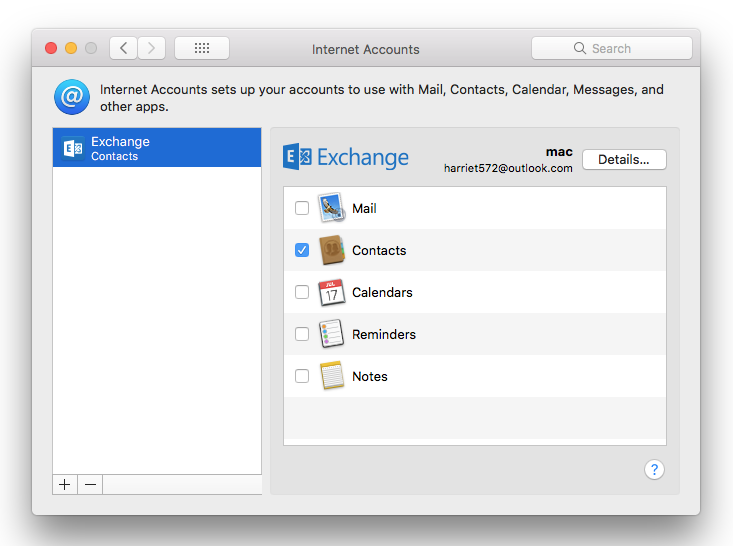Turn on the Notes checkbox

pyautogui.click(x=302, y=376)
